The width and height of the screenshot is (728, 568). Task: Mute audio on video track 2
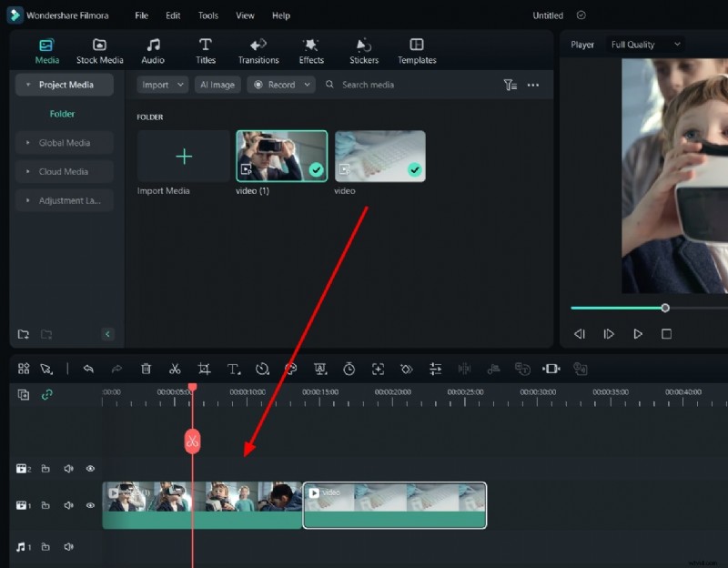[67, 469]
